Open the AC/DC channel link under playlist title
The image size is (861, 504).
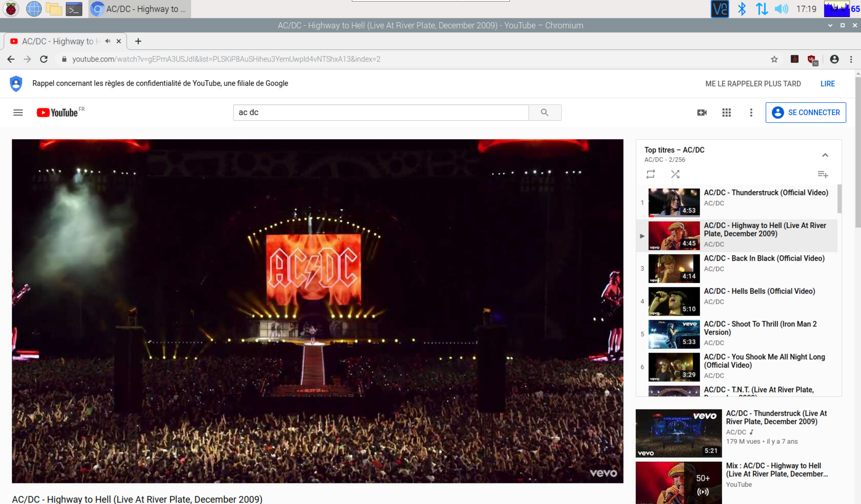(x=654, y=160)
